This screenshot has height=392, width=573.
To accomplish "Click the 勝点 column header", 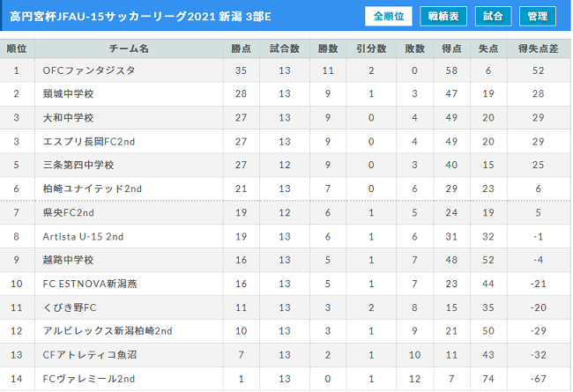I will point(242,48).
